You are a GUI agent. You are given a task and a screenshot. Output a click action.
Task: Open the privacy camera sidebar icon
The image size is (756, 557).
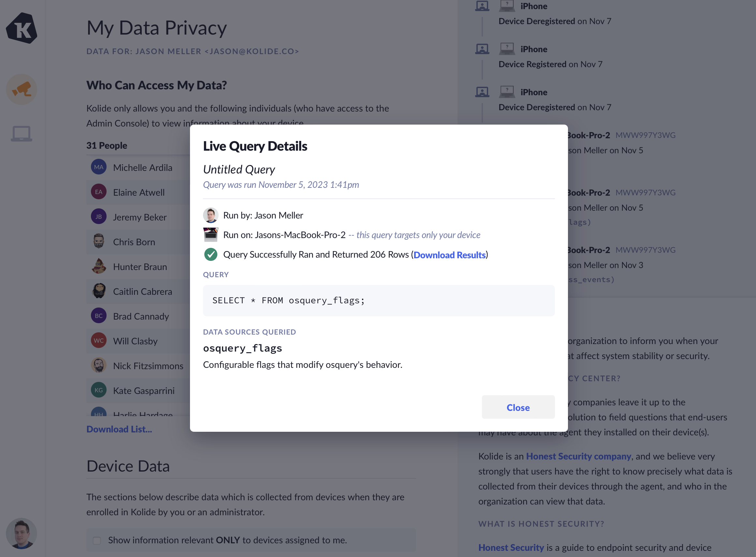pyautogui.click(x=22, y=89)
